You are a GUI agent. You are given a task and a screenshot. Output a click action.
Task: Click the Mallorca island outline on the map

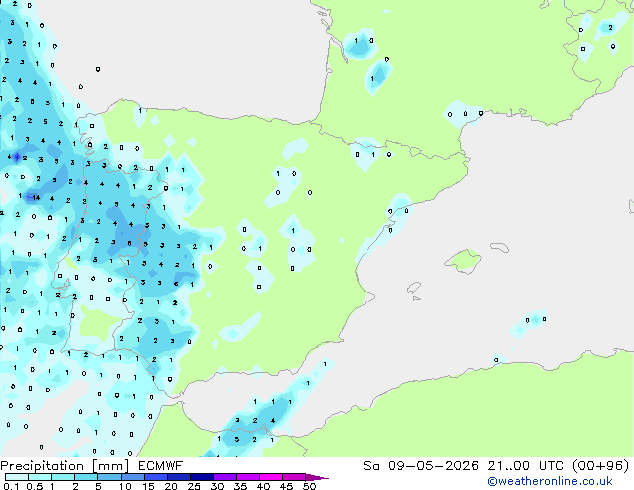(463, 262)
